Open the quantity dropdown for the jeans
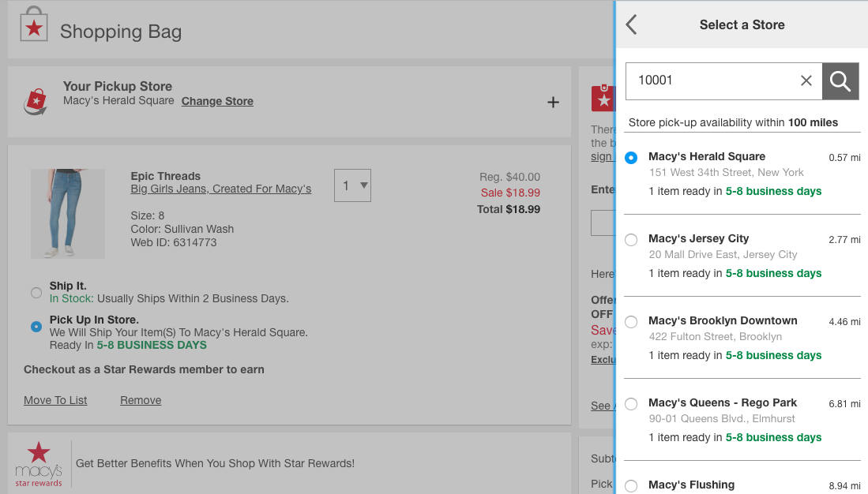 pyautogui.click(x=352, y=185)
